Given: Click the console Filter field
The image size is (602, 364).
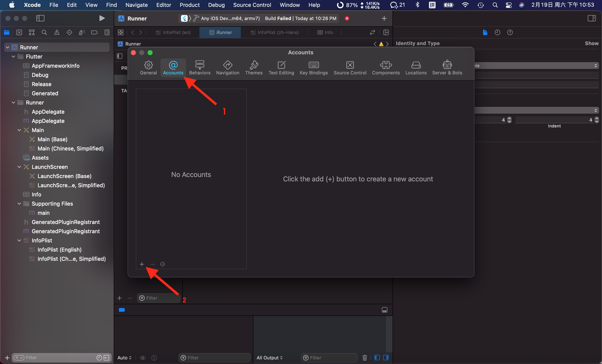Looking at the screenshot, I should point(329,358).
